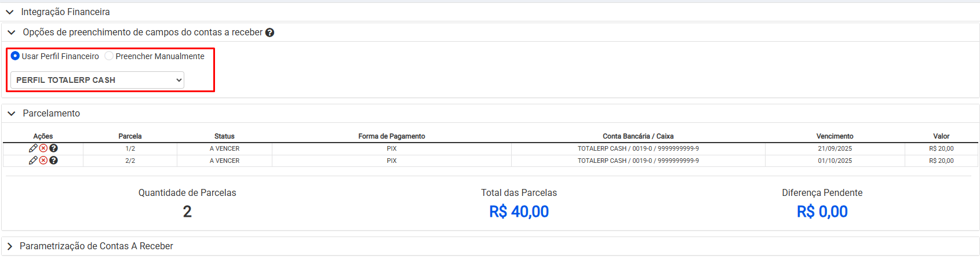Collapse the Integração Financeira section
Viewport: 980px width, 262px height.
(10, 12)
